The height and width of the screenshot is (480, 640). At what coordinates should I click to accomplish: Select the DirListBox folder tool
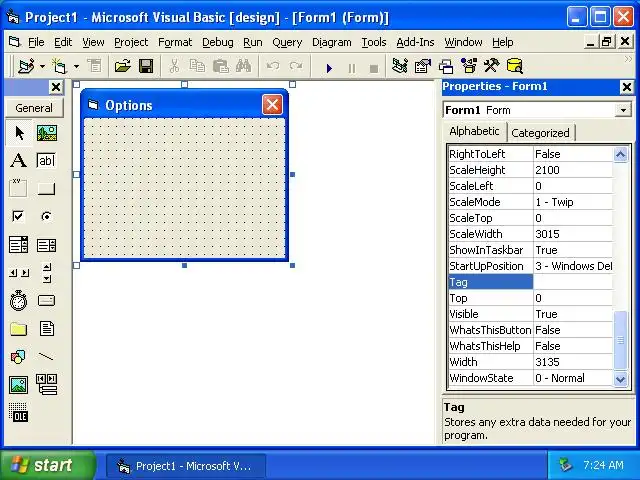[x=19, y=329]
